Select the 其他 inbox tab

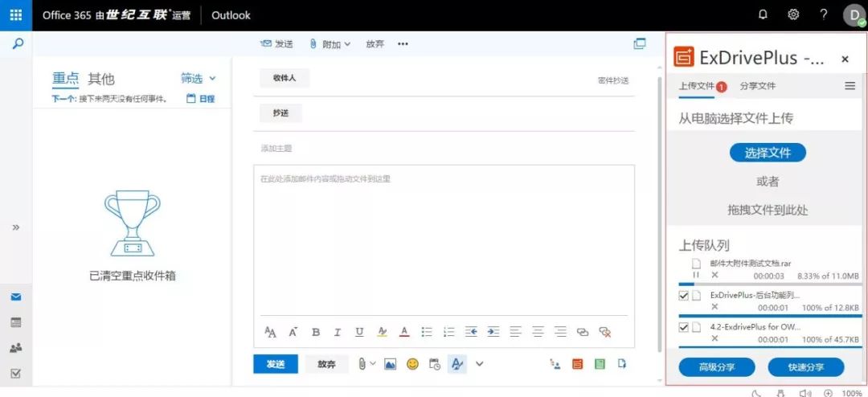(101, 79)
